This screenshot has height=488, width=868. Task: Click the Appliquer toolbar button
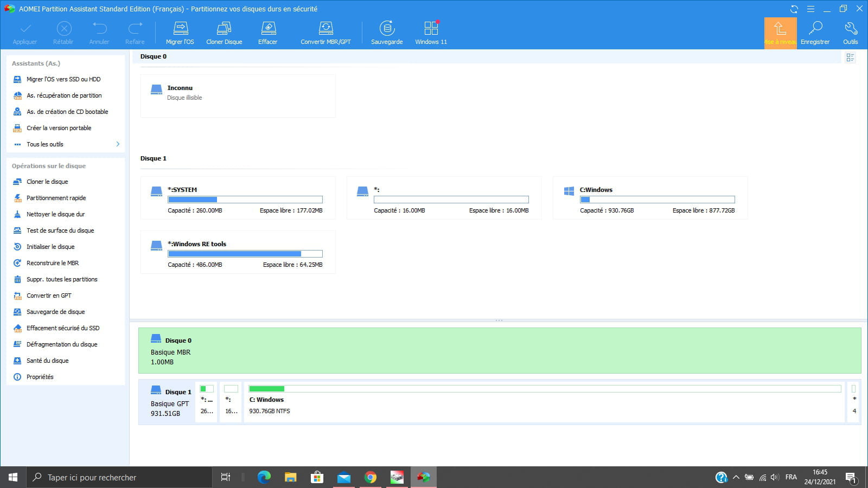point(25,33)
